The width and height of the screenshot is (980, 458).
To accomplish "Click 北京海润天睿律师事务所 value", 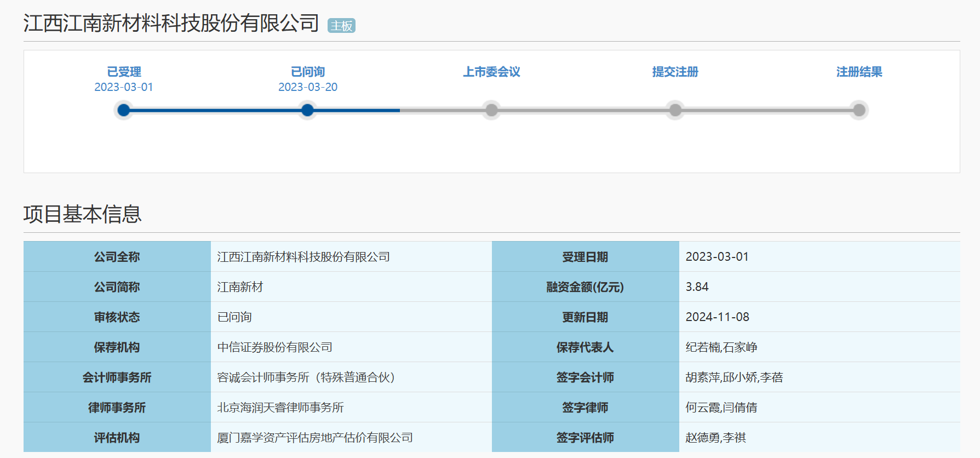I will [280, 407].
